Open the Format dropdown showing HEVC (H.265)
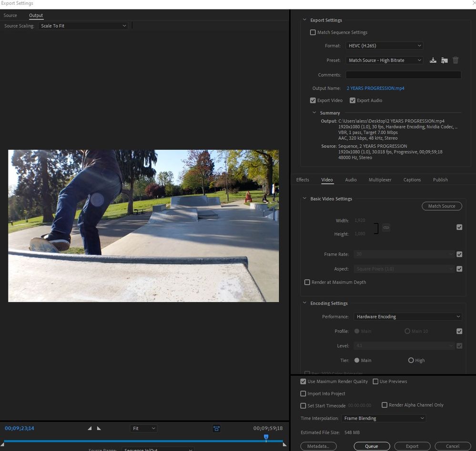Screen dimensions: 476x451 coord(384,46)
